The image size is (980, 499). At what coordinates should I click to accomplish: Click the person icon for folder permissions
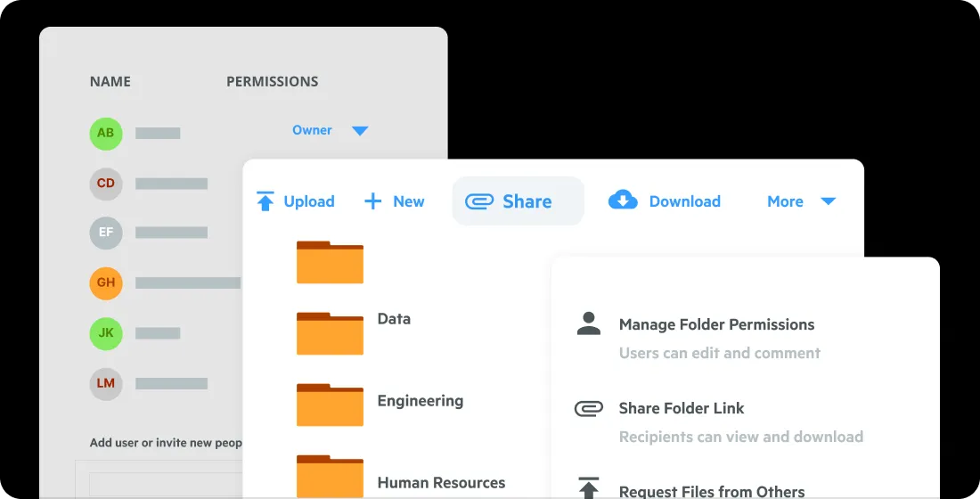pyautogui.click(x=588, y=324)
